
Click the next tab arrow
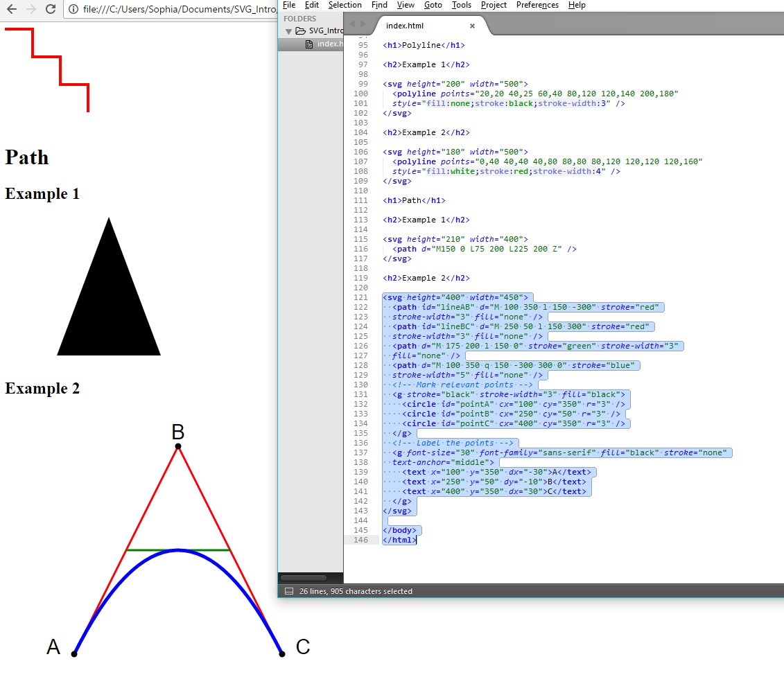(363, 24)
